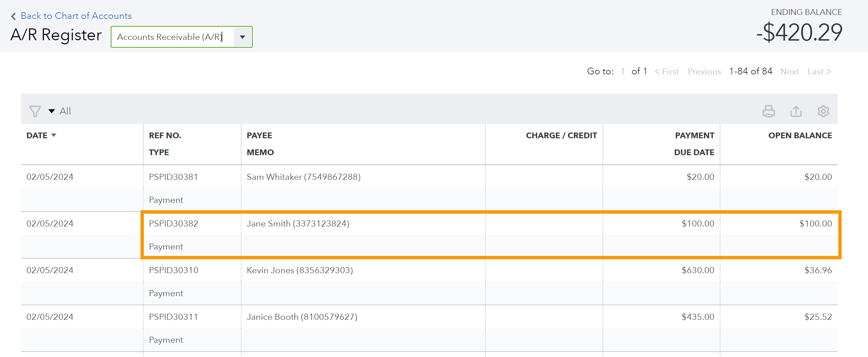This screenshot has height=357, width=868.
Task: Click payee Sam Whitaker (7549867288)
Action: point(304,177)
